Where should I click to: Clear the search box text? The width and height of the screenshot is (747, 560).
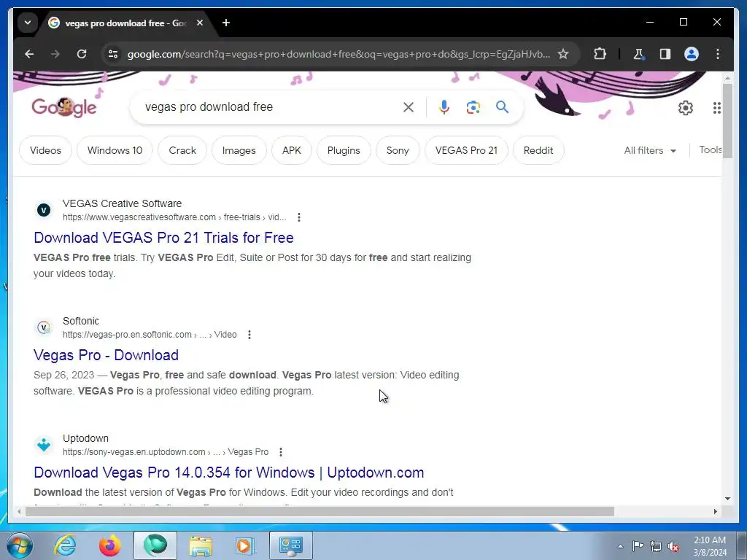pyautogui.click(x=409, y=107)
